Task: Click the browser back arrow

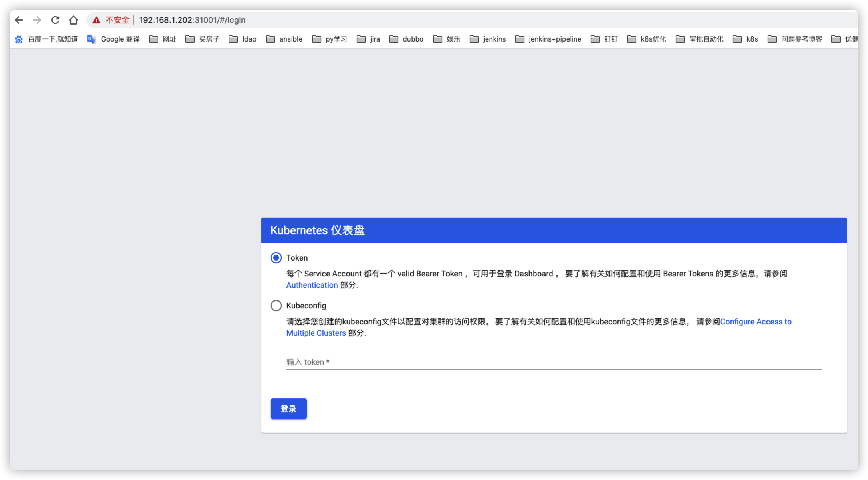Action: 19,20
